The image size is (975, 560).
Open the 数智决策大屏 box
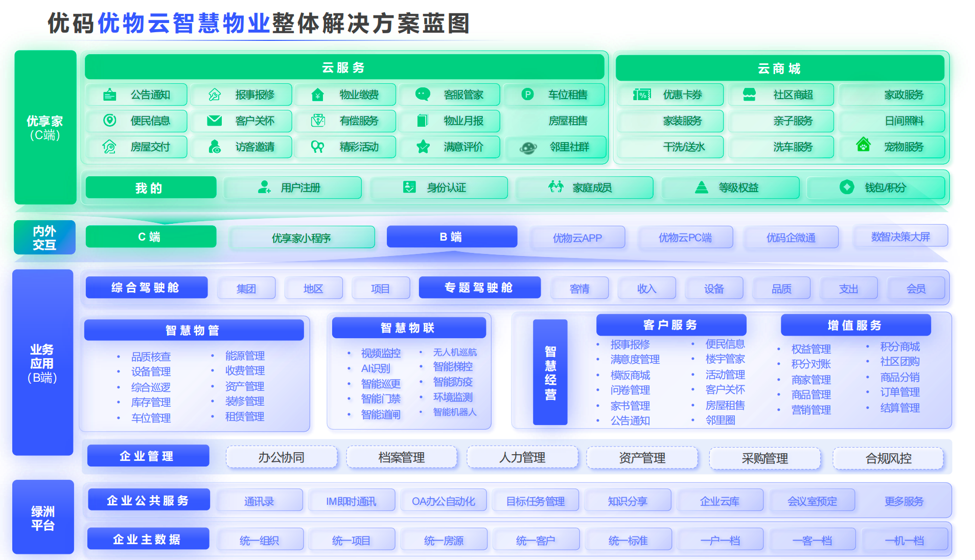tap(901, 237)
